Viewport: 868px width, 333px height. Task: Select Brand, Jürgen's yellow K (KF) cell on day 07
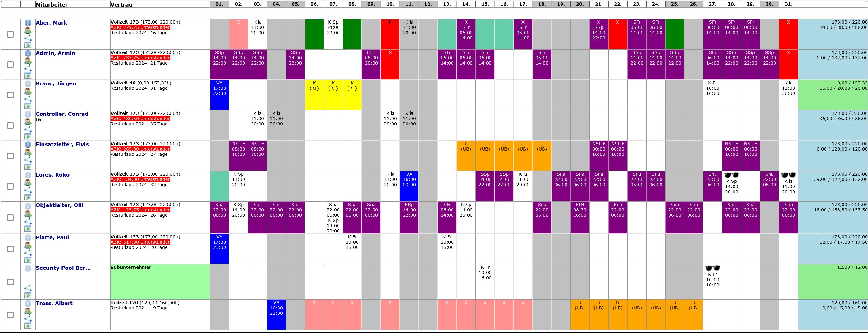pos(333,95)
